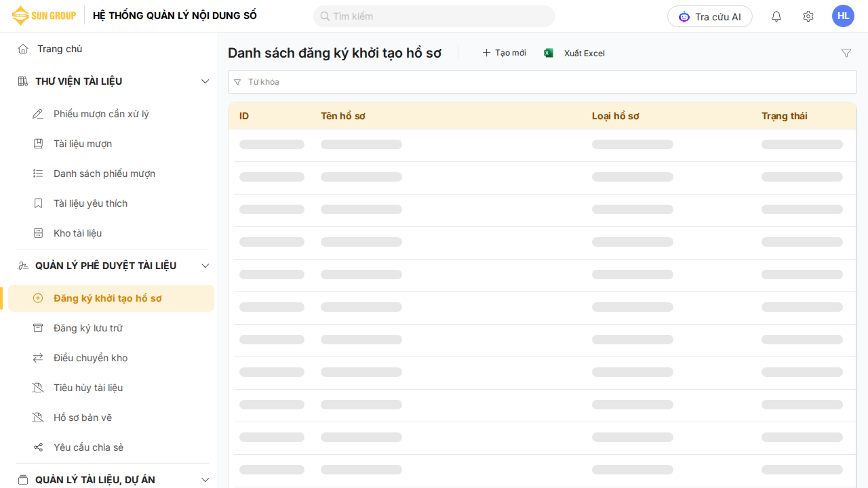
Task: Open Điều chuyển kho page
Action: click(90, 358)
